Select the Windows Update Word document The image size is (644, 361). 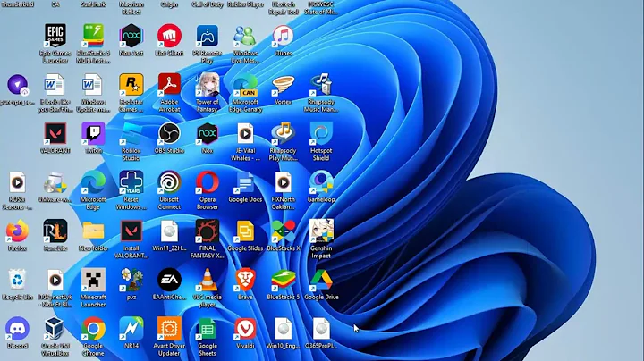click(93, 85)
